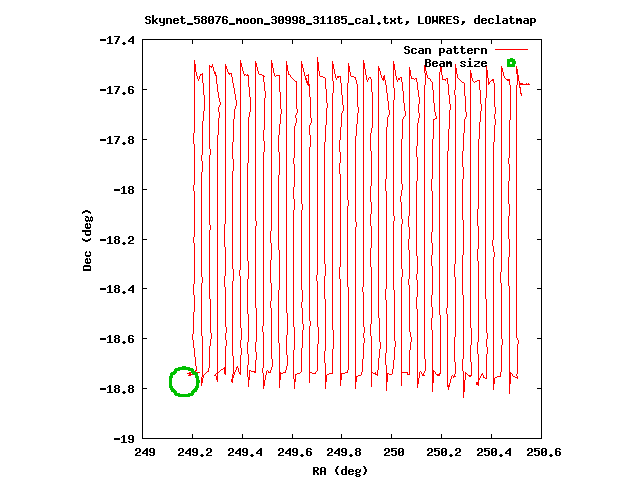
Task: Select the 'Scan pattern' legend label
Action: (445, 50)
